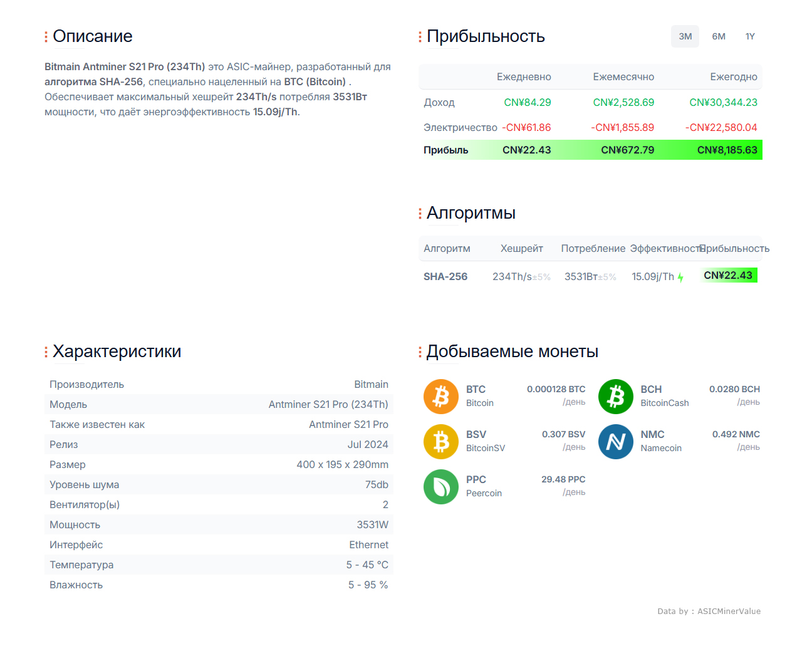The image size is (812, 651).
Task: Click manufacturer value Bitmain
Action: pyautogui.click(x=371, y=384)
